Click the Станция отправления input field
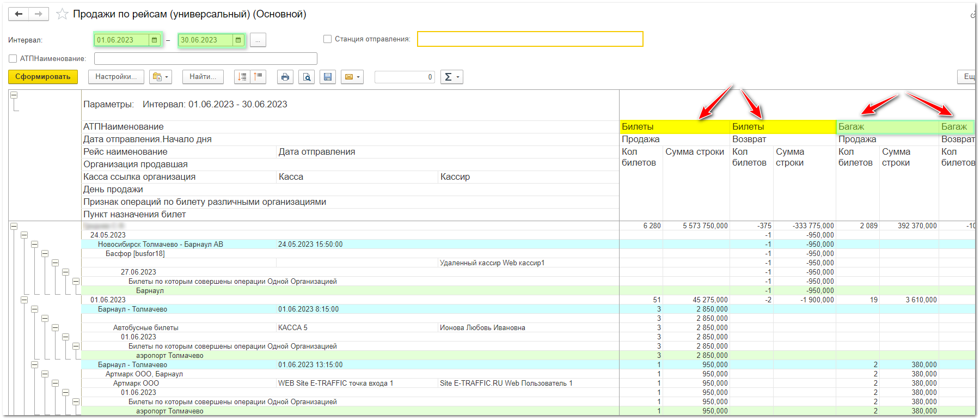This screenshot has width=980, height=420. click(x=530, y=39)
